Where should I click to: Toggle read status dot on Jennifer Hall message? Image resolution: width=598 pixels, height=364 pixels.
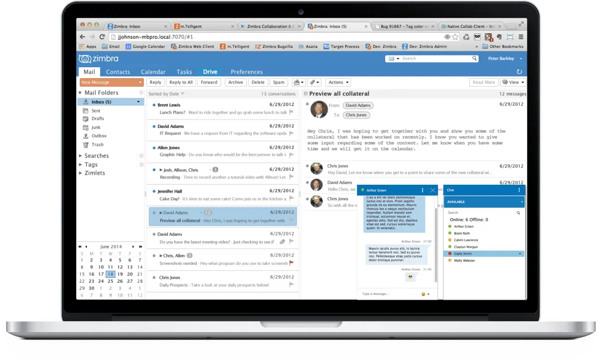point(153,191)
